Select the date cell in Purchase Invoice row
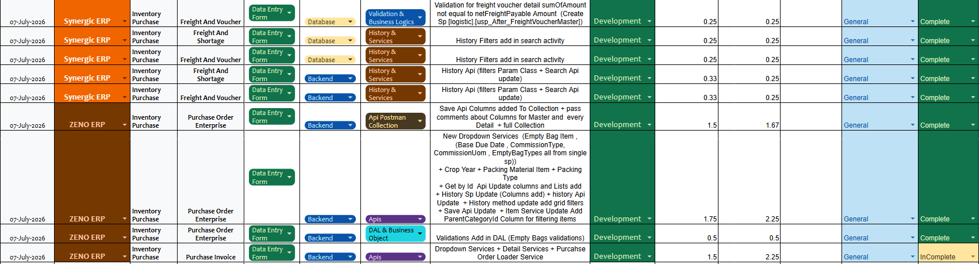 [x=27, y=257]
